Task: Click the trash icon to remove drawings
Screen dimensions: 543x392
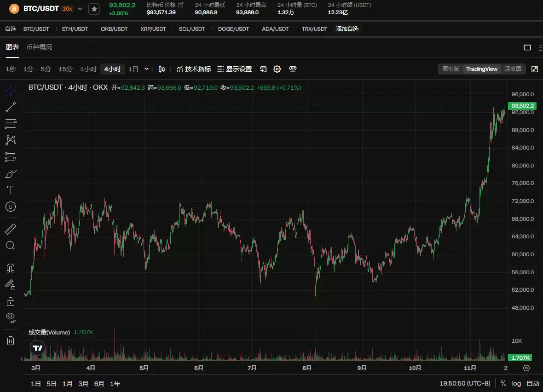Action: point(11,340)
